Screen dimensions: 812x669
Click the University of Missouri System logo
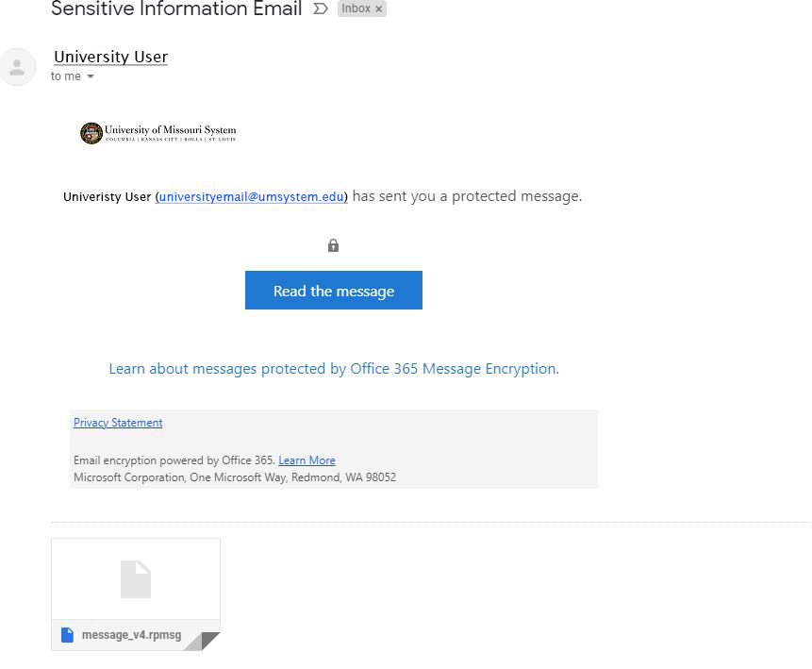(x=91, y=133)
